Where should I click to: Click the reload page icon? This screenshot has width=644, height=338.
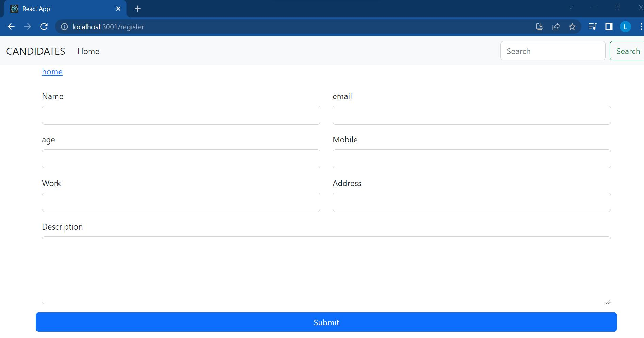tap(44, 27)
